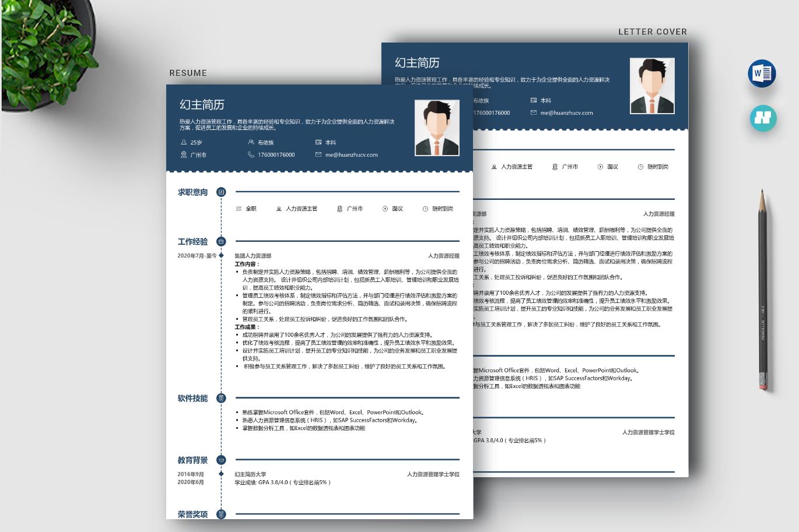The width and height of the screenshot is (799, 532).
Task: Click the 幻主简历 title on the front resume
Action: click(202, 105)
